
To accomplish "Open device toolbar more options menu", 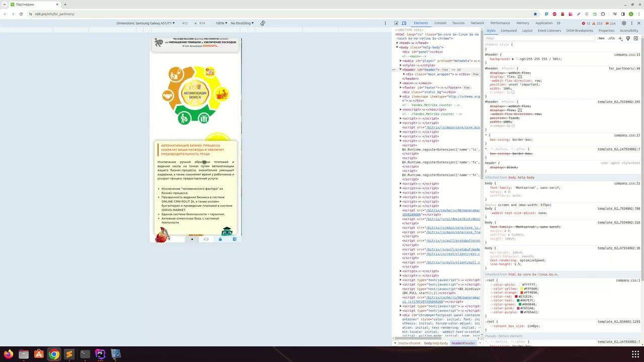I will 385,23.
